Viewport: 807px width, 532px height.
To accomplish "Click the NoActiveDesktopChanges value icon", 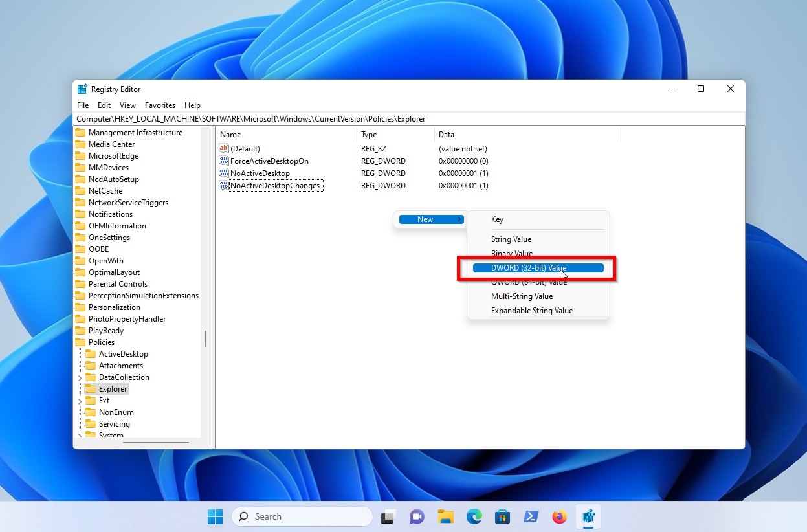I will tap(223, 186).
